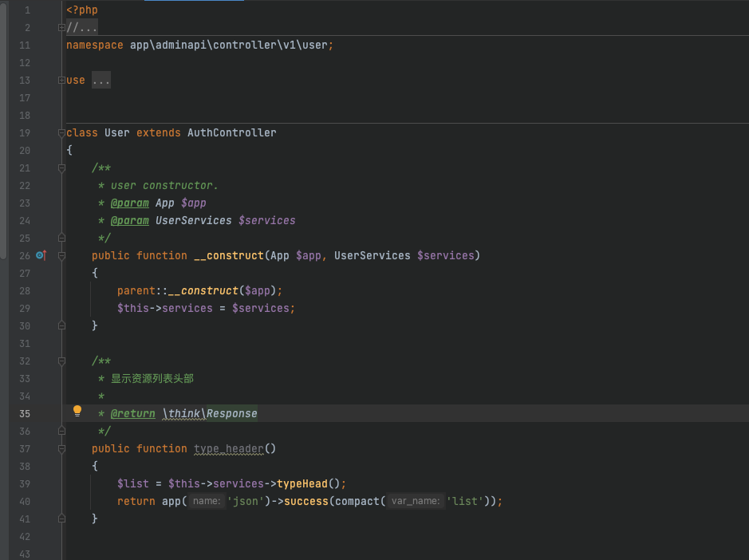Click the fold end marker on line 41
This screenshot has height=560, width=749.
click(x=61, y=519)
